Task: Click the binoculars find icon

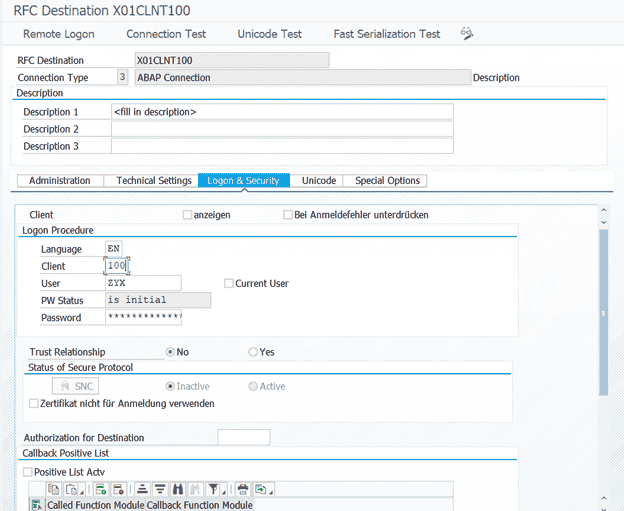Action: [x=177, y=489]
